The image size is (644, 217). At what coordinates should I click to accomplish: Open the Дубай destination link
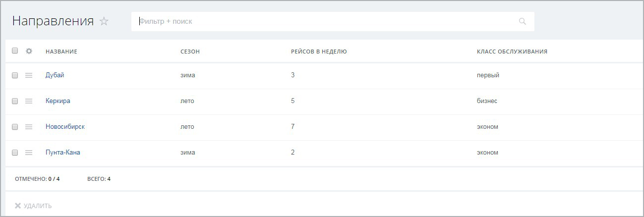55,75
